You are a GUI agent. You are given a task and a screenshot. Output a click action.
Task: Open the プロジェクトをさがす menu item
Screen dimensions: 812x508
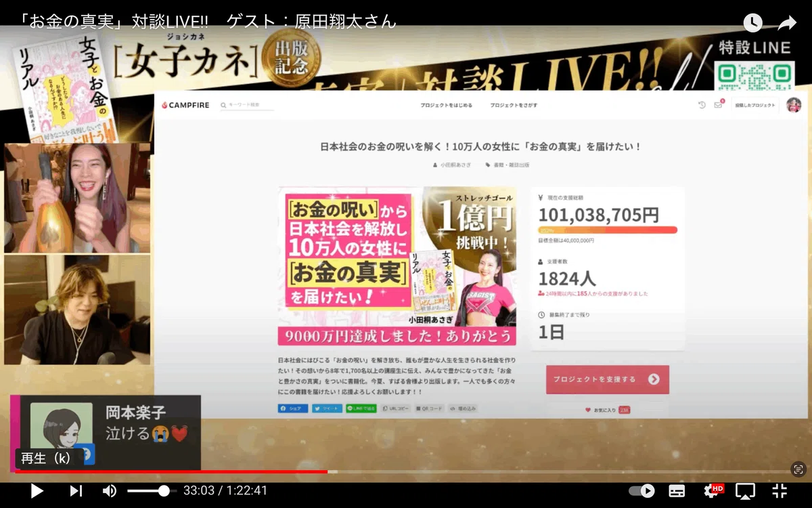click(x=514, y=106)
